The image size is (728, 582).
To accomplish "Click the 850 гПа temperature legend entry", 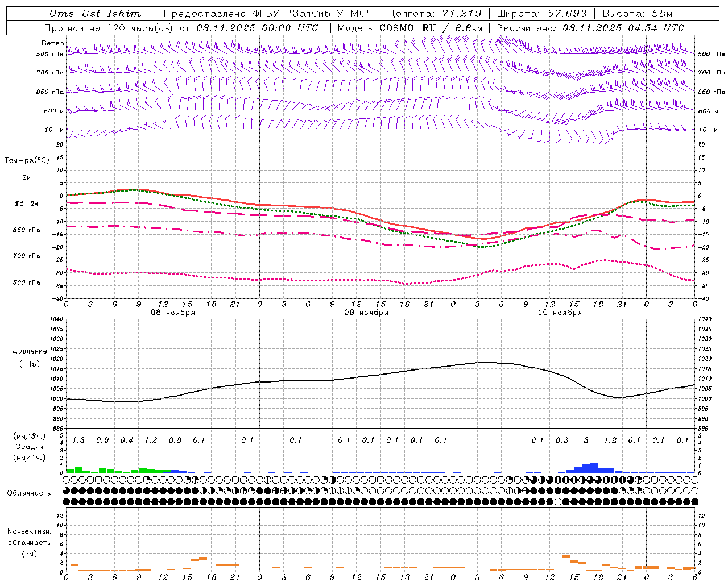I will 27,230.
